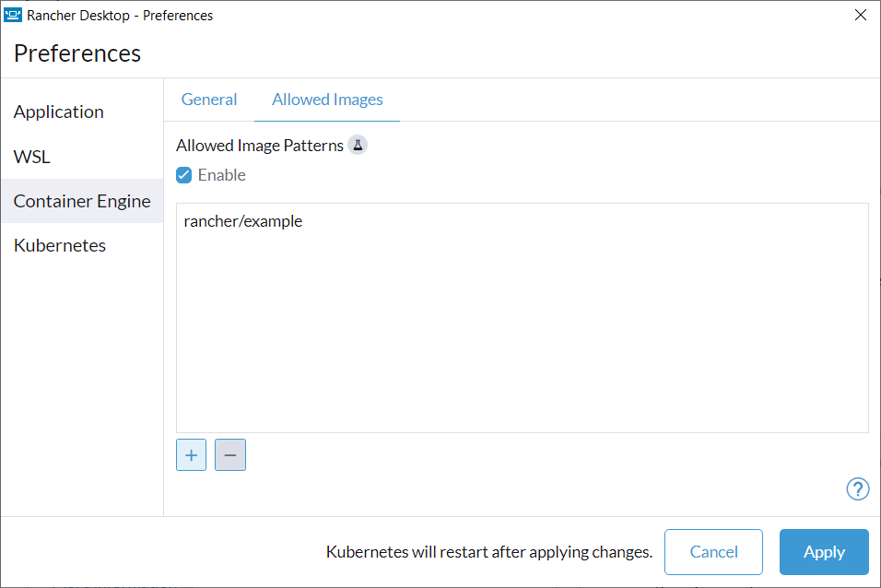The width and height of the screenshot is (881, 588).
Task: Remove selected pattern with the minus button
Action: (x=230, y=454)
